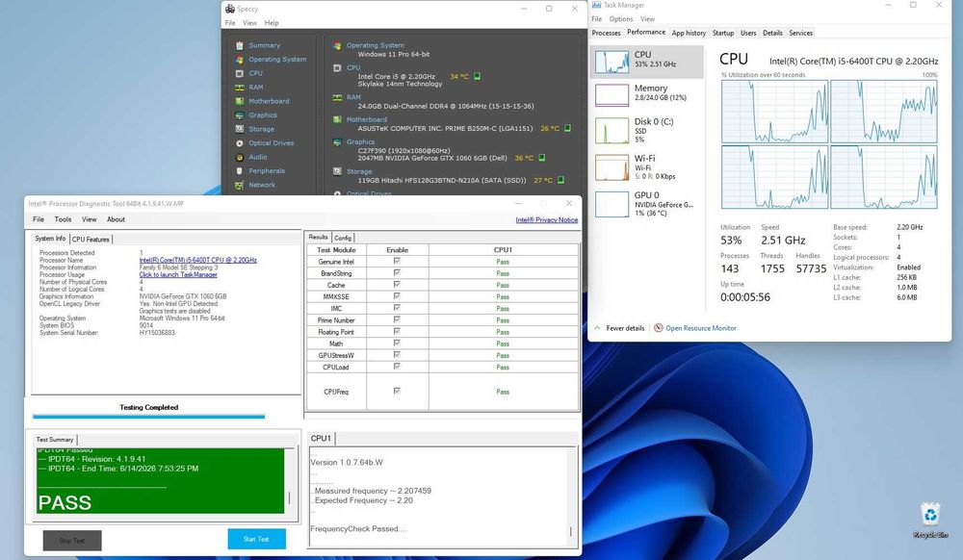Screen dimensions: 963x560
Task: Click Operating System icon in Speccy summary pane
Action: (337, 45)
